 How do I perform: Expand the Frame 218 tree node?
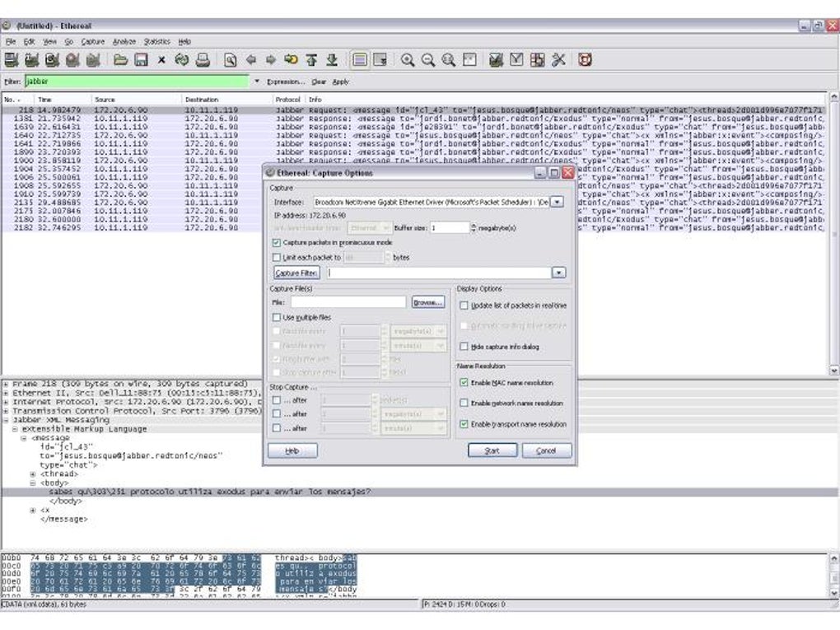click(7, 384)
